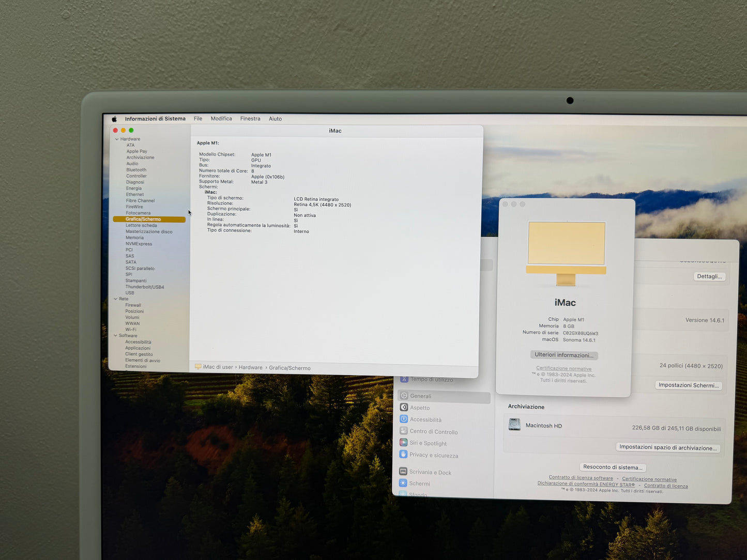Screen dimensions: 747x560
Task: Open the Modifica menu
Action: (x=221, y=119)
